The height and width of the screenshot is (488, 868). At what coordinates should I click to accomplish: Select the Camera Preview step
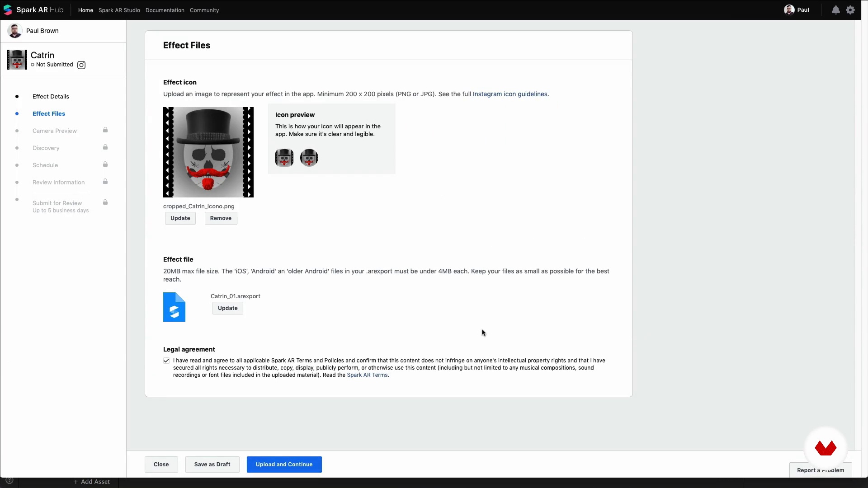55,131
